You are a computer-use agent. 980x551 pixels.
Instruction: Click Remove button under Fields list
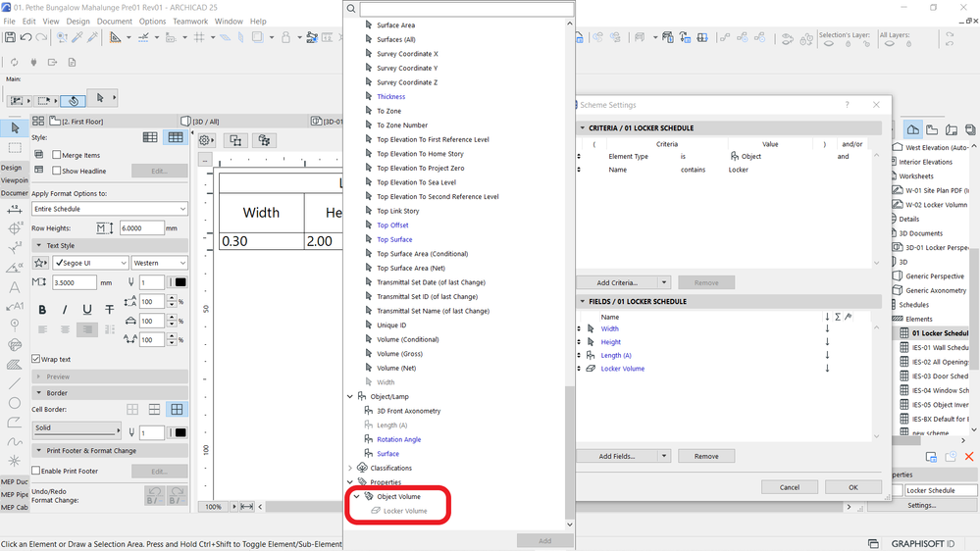point(706,456)
